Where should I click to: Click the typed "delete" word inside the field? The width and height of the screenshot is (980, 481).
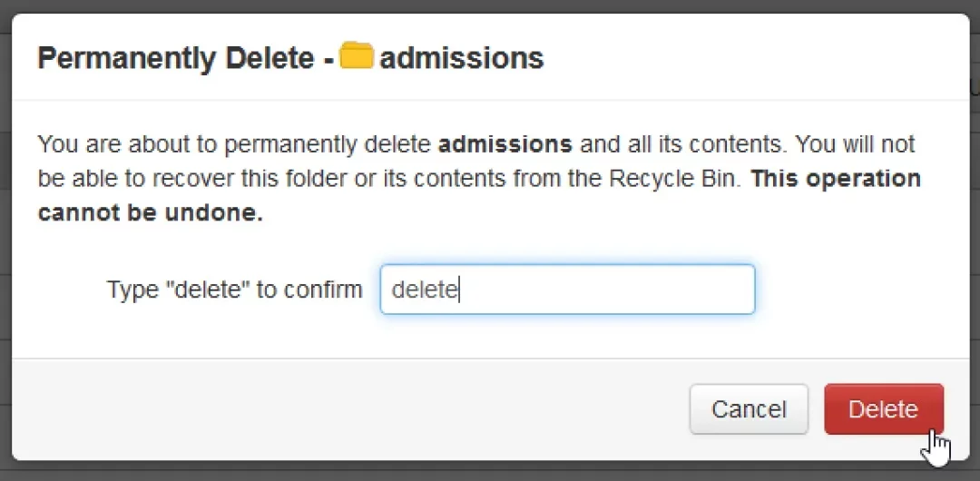click(x=424, y=290)
